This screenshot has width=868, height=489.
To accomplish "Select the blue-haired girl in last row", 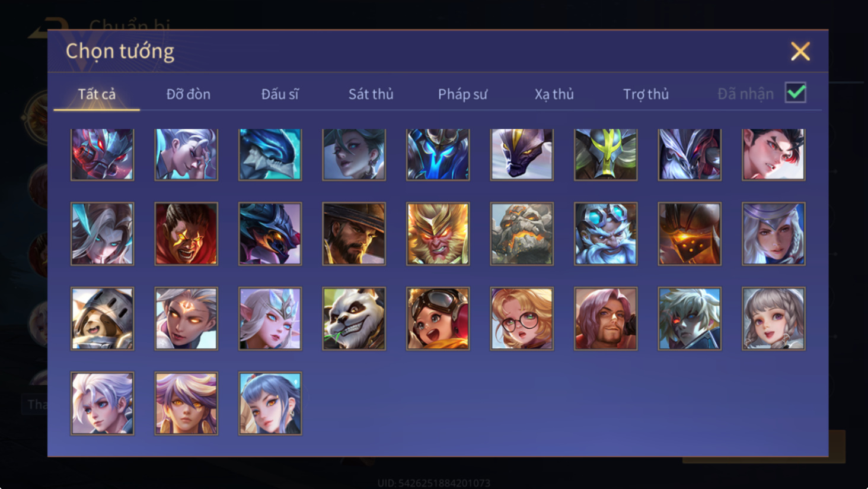I will pyautogui.click(x=270, y=404).
